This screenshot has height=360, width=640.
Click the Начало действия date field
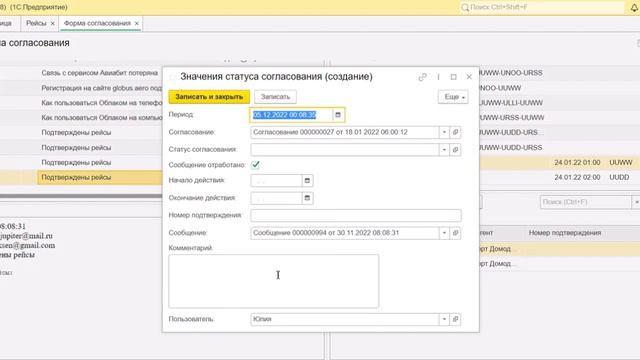click(x=276, y=180)
